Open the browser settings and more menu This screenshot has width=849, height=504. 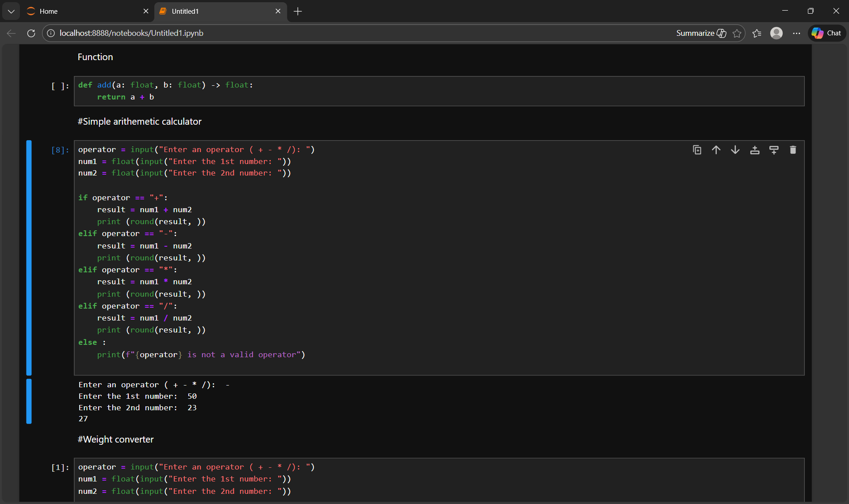click(796, 33)
